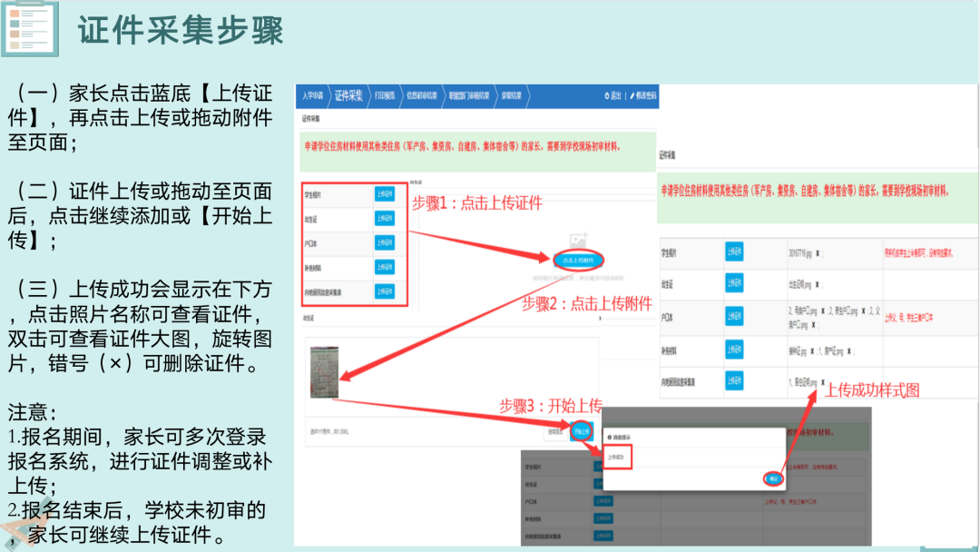The image size is (980, 552).
Task: Click 上传证件 for 出生证 in success table
Action: tap(734, 283)
